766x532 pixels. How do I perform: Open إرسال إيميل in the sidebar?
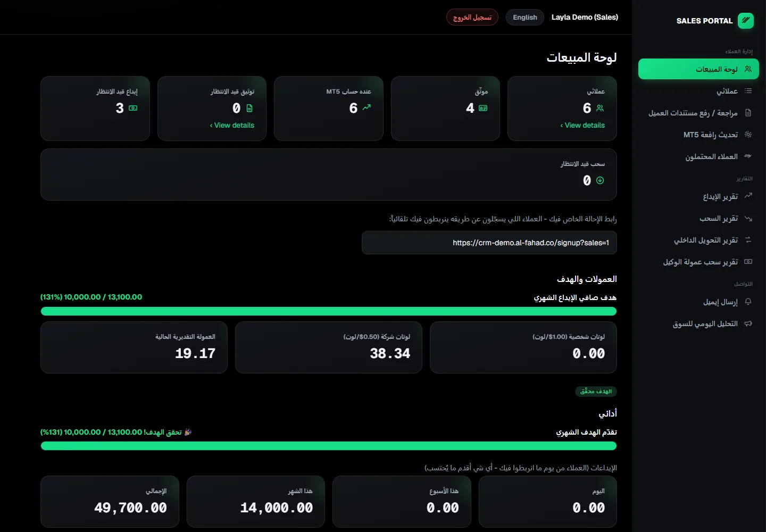[698, 302]
